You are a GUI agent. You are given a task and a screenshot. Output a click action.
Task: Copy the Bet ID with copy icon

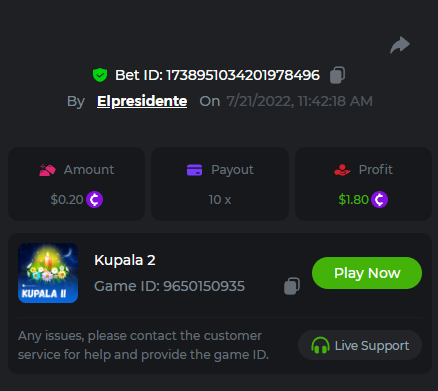tap(337, 75)
